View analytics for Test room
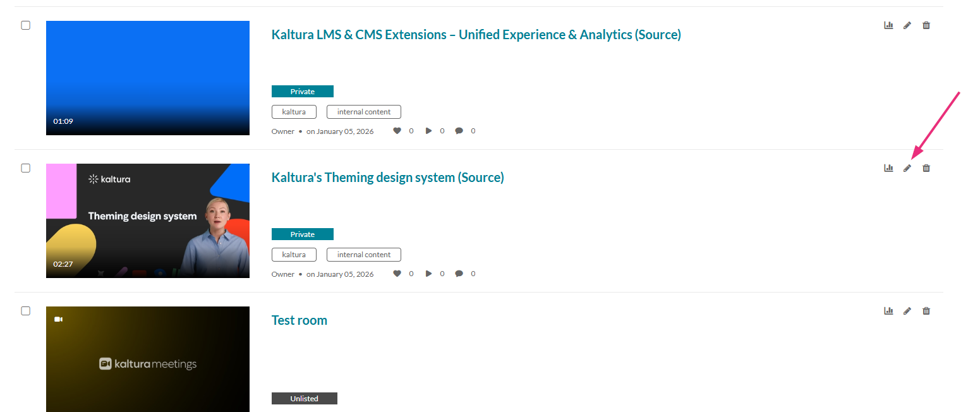Viewport: 980px width, 412px height. 888,311
